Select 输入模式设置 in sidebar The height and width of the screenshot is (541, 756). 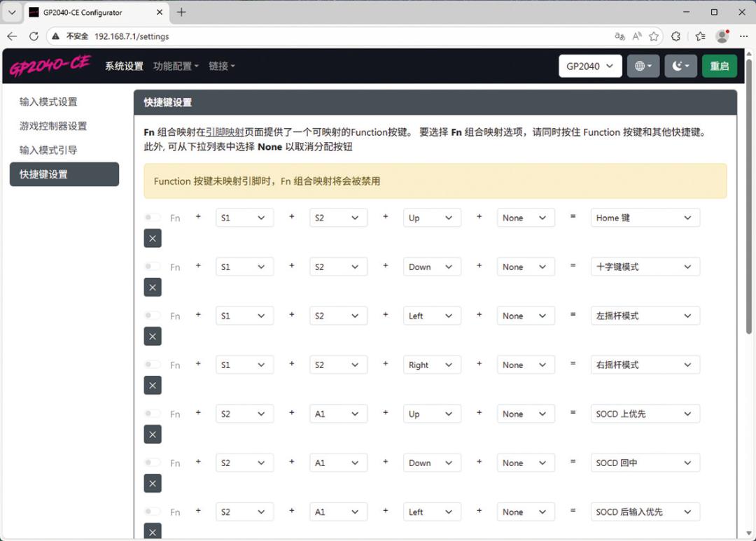click(64, 101)
